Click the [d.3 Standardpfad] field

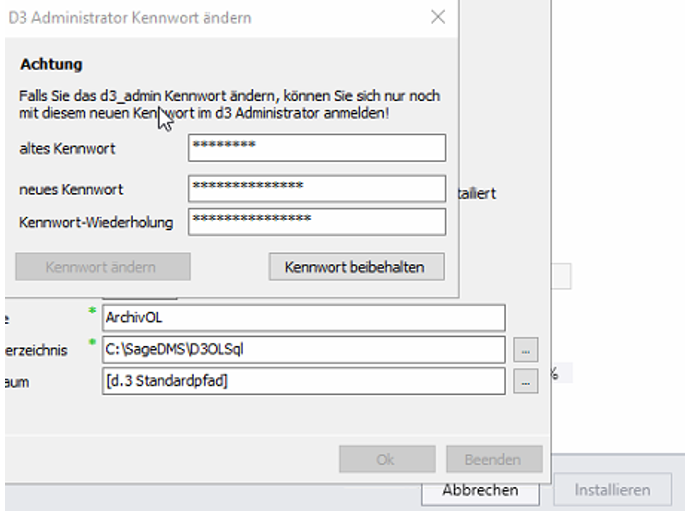(x=303, y=382)
